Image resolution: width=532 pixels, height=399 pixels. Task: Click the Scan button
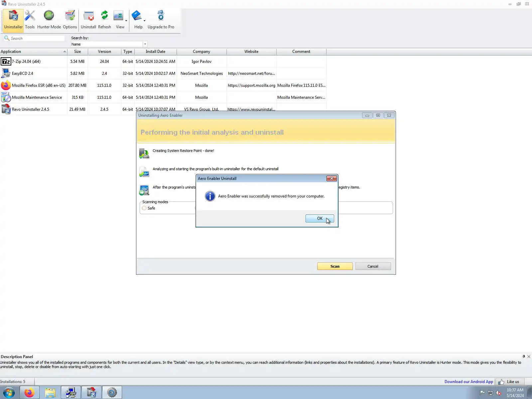pyautogui.click(x=335, y=266)
